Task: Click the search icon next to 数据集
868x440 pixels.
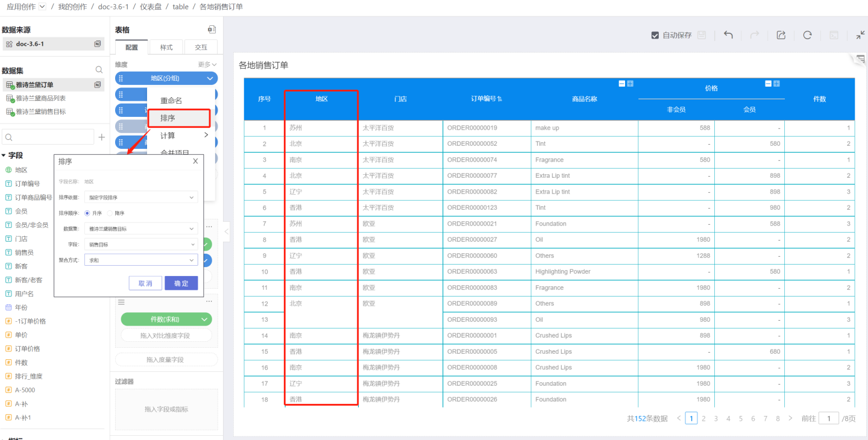Action: [99, 70]
